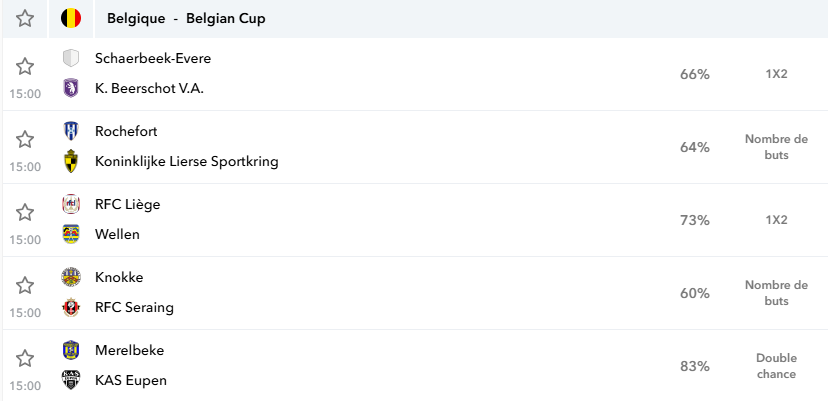Favorite the Belgian Cup league star

pos(25,18)
